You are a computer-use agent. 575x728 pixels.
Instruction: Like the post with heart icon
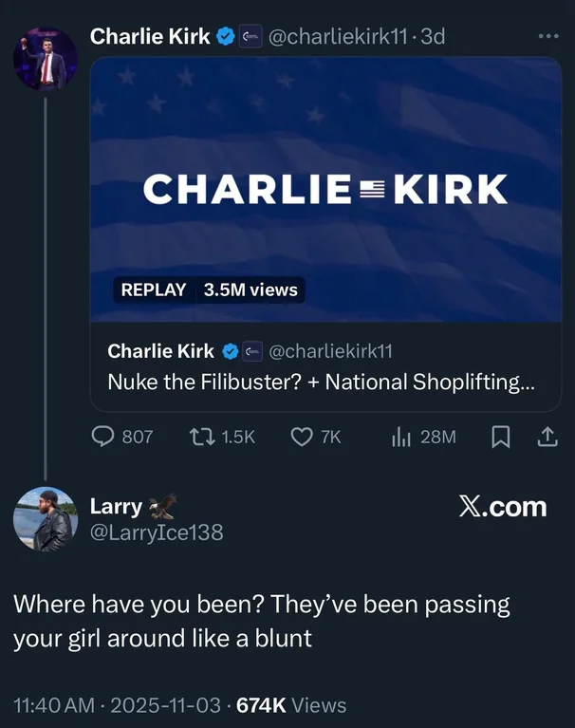[301, 437]
